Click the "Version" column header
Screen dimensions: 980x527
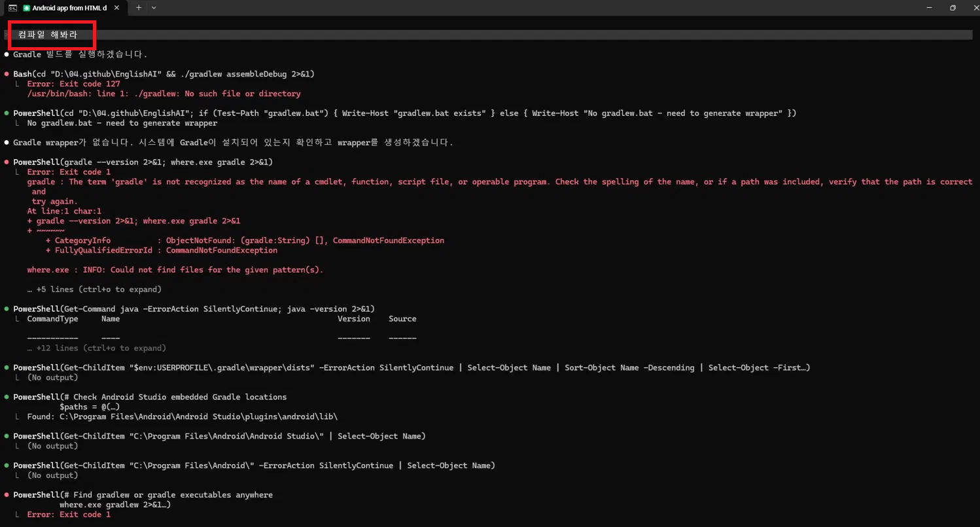(354, 319)
